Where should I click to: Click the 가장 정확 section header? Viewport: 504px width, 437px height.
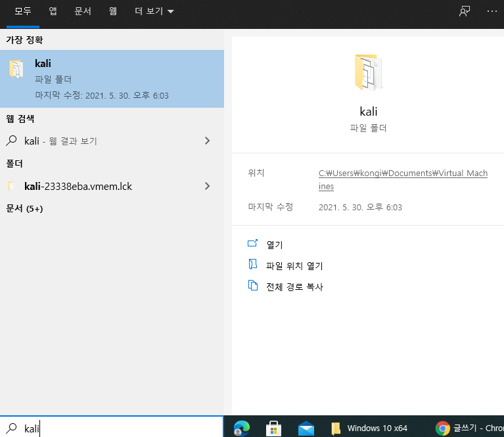coord(24,40)
